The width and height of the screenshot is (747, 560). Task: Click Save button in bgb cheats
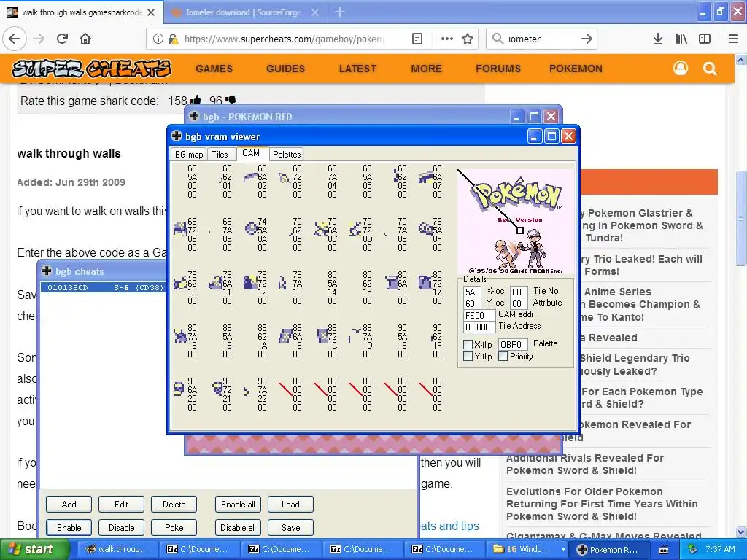click(x=290, y=528)
